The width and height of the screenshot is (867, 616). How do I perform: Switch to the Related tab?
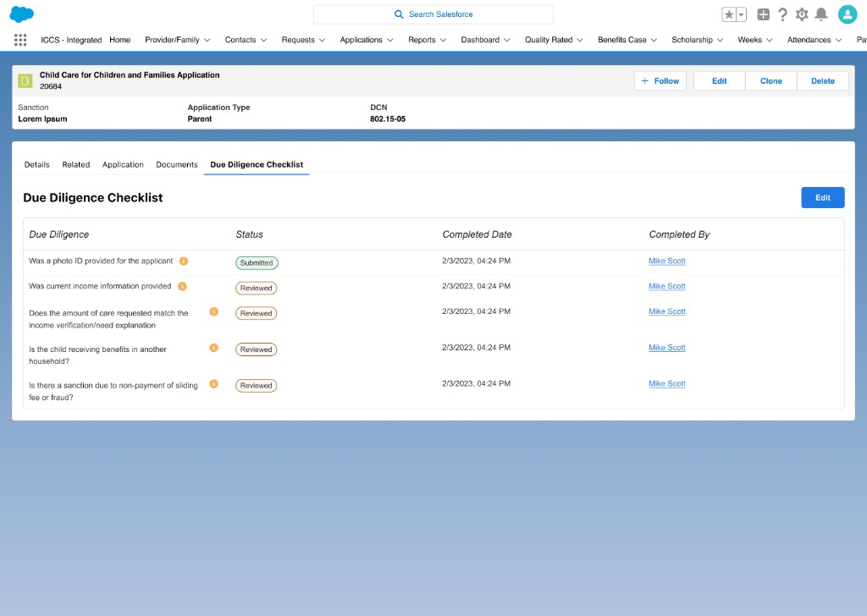pos(75,165)
